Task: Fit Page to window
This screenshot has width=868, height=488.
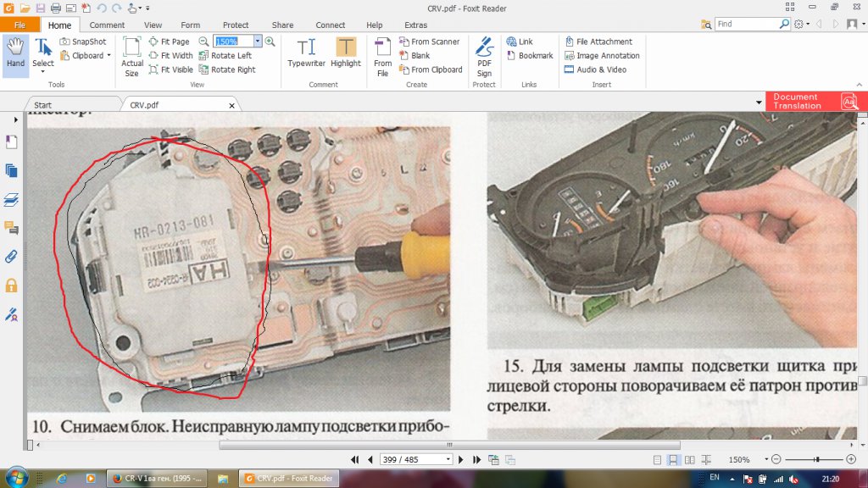Action: (169, 42)
